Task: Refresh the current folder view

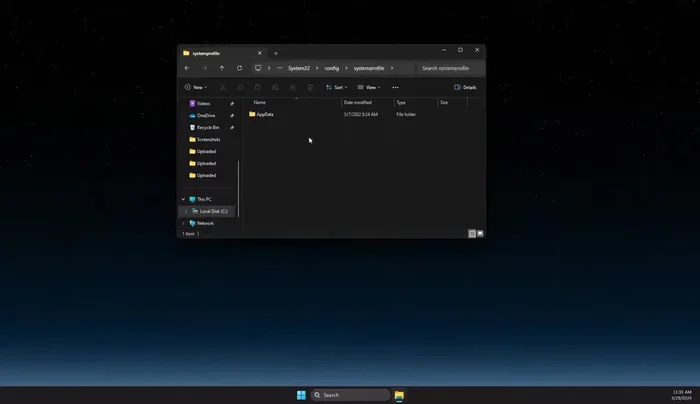Action: 240,68
